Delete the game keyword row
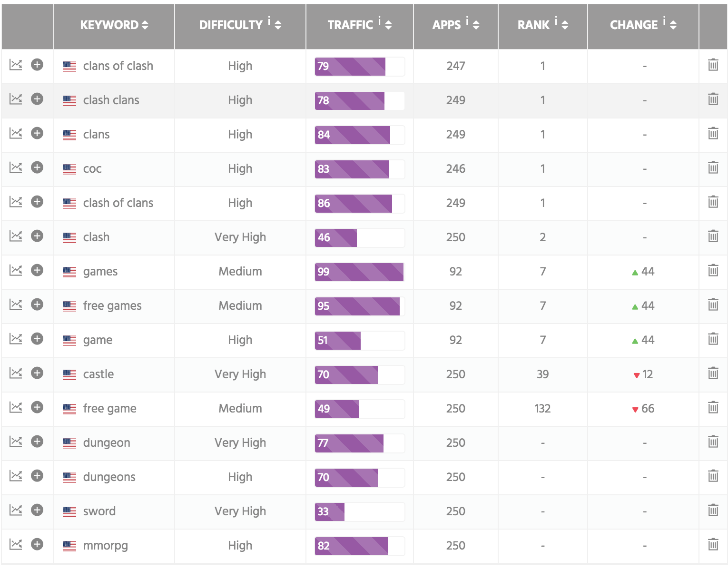 point(713,339)
